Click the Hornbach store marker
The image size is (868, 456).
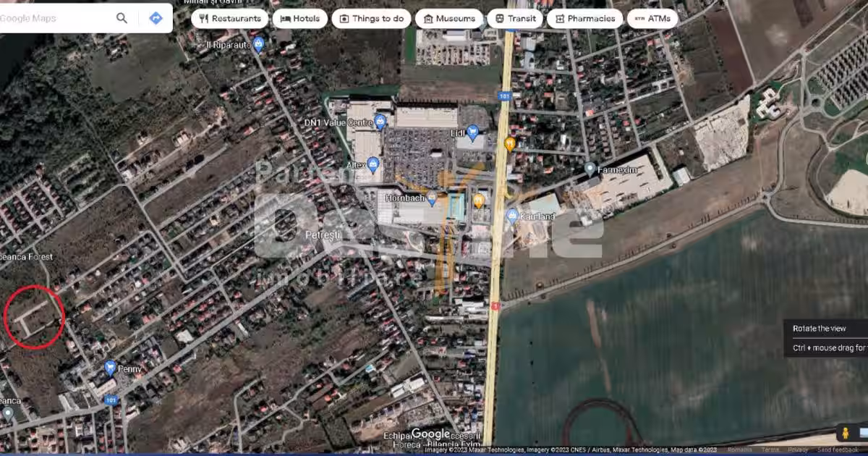(x=433, y=198)
